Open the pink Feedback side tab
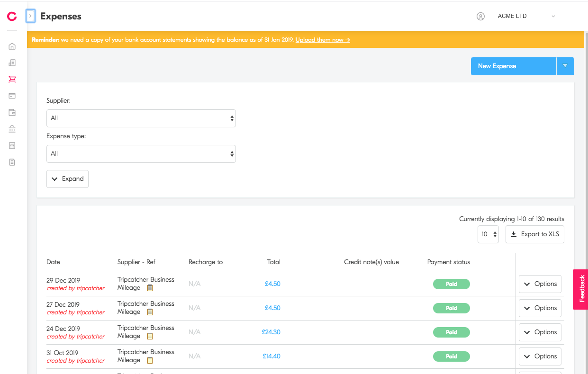Image resolution: width=588 pixels, height=374 pixels. (x=581, y=289)
